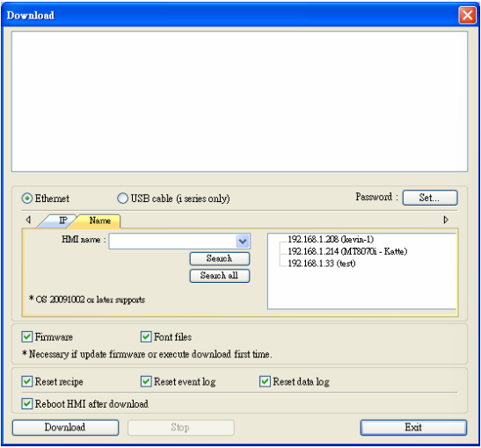The height and width of the screenshot is (448, 481).
Task: Close the Download dialog window
Action: coord(467,15)
